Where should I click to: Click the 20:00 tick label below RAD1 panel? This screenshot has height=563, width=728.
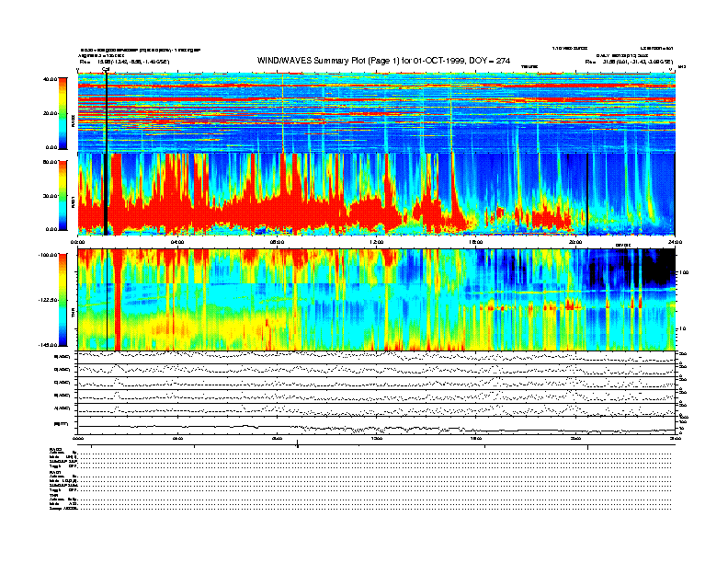pyautogui.click(x=575, y=242)
